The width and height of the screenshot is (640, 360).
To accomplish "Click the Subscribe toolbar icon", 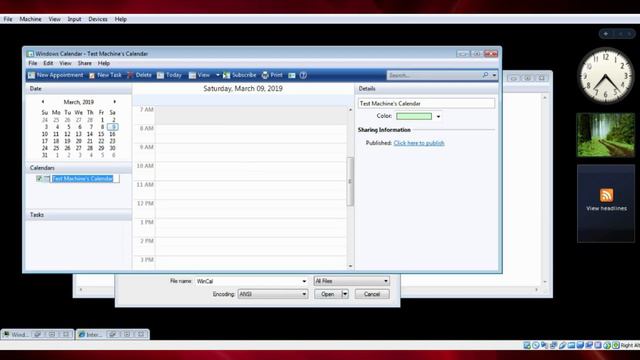I will click(227, 75).
